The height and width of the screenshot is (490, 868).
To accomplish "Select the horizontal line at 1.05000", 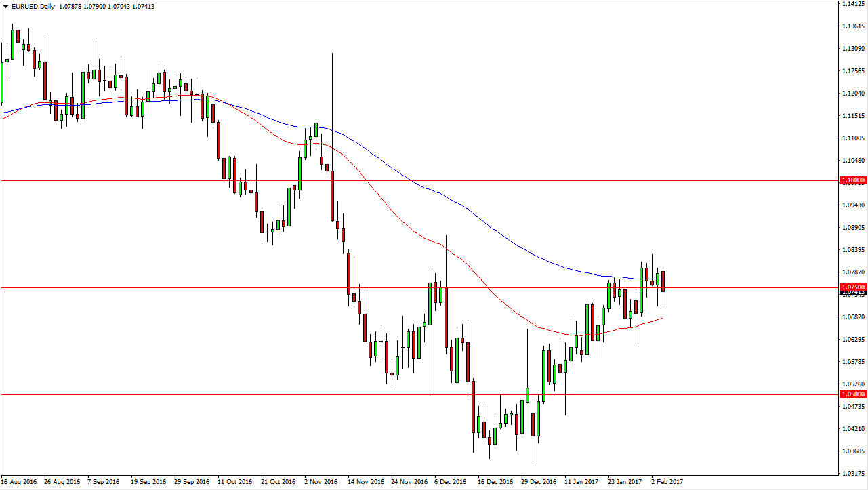I will [x=203, y=394].
